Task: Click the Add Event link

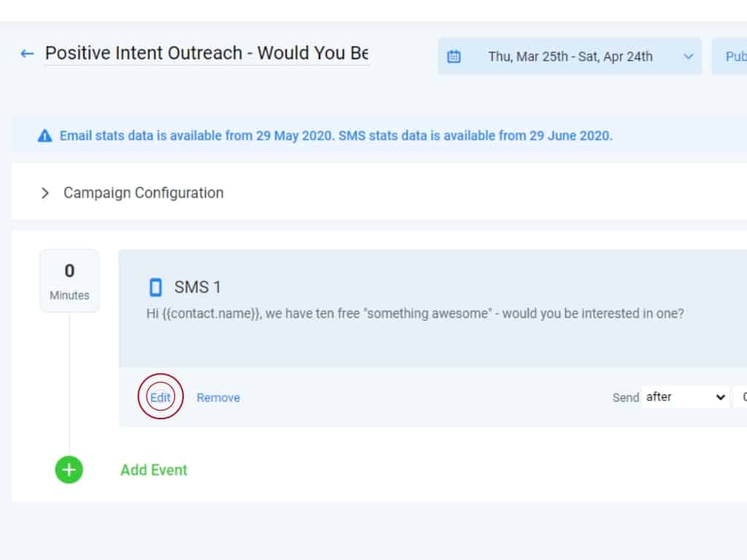Action: (x=154, y=470)
